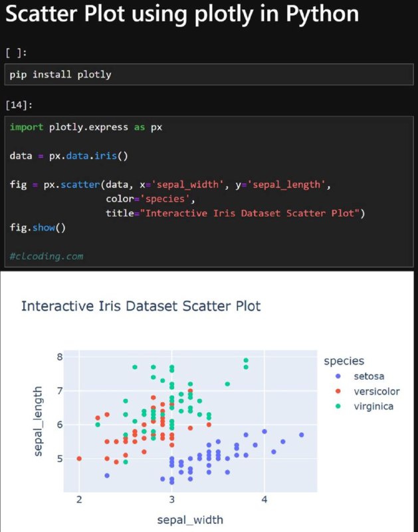Viewport: 418px width, 532px height.
Task: Click the 'species' legend title
Action: tap(344, 361)
